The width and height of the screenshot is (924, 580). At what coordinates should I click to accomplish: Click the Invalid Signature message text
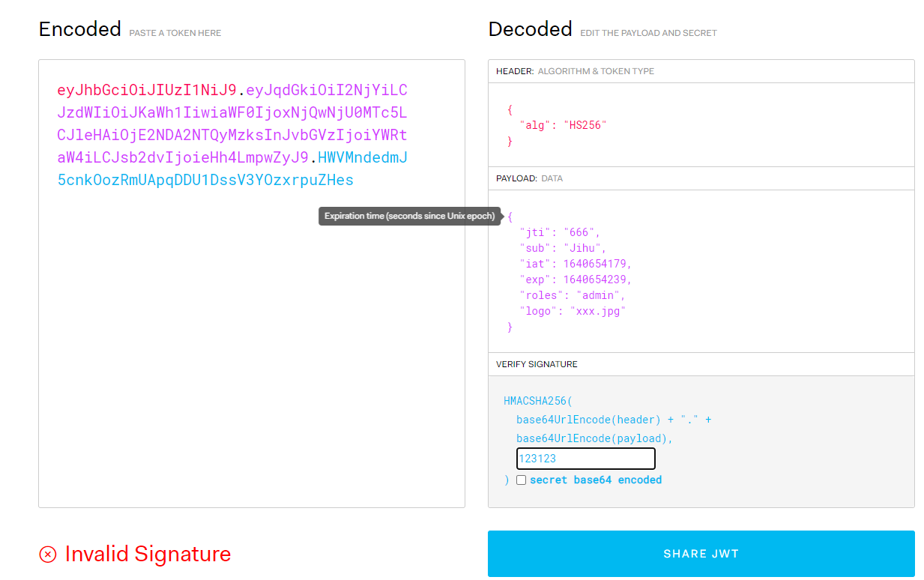(148, 554)
